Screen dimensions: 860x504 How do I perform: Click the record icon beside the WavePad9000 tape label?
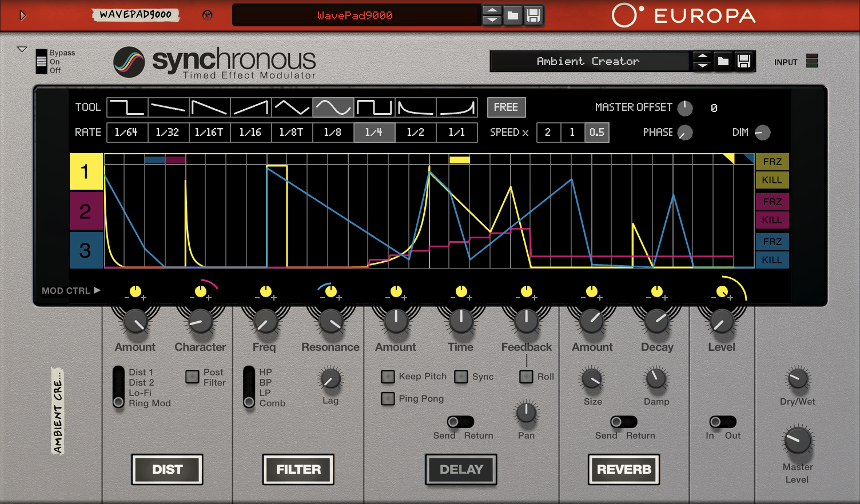pos(208,15)
